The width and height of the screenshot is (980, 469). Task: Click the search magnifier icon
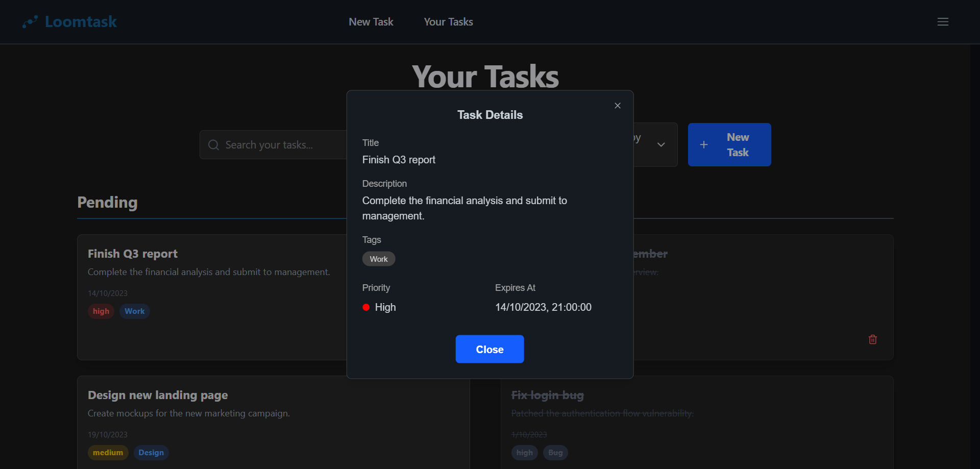214,145
